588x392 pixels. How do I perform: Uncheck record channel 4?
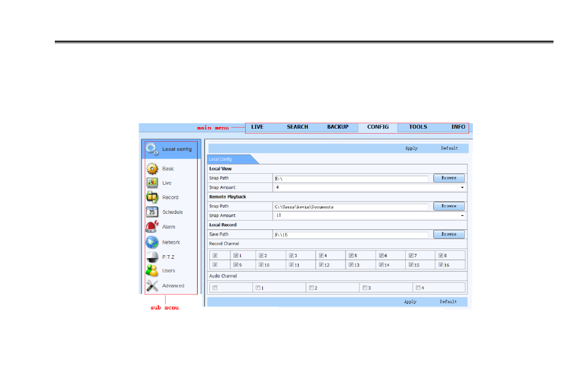tap(321, 255)
